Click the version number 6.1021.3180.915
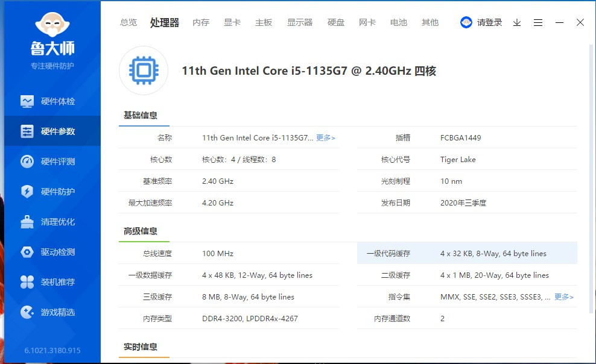Viewport: 596px width, 364px height. point(52,350)
